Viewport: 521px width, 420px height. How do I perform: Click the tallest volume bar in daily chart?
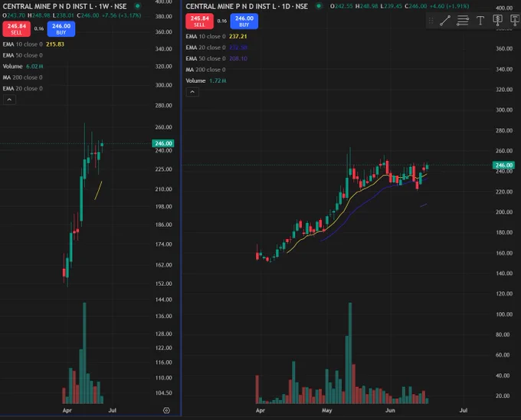coord(350,353)
